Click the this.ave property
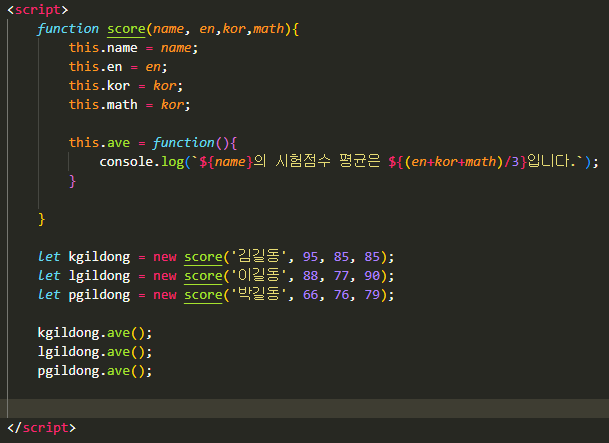609x443 pixels. point(99,143)
